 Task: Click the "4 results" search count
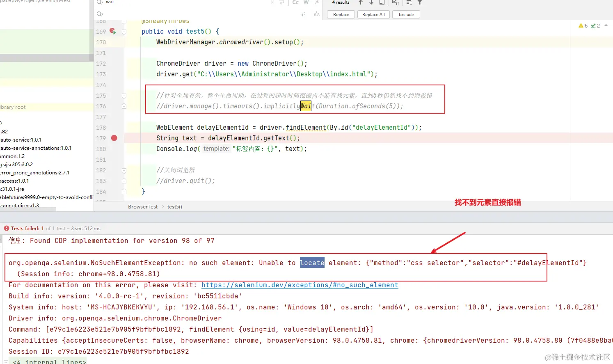(341, 2)
